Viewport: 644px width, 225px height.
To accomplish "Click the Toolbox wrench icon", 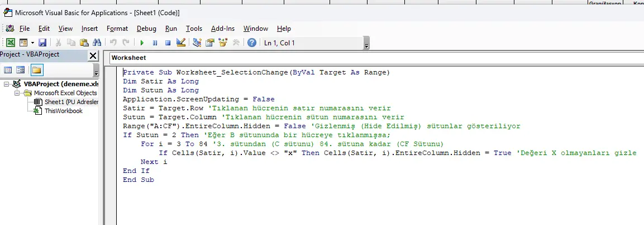I will click(236, 43).
